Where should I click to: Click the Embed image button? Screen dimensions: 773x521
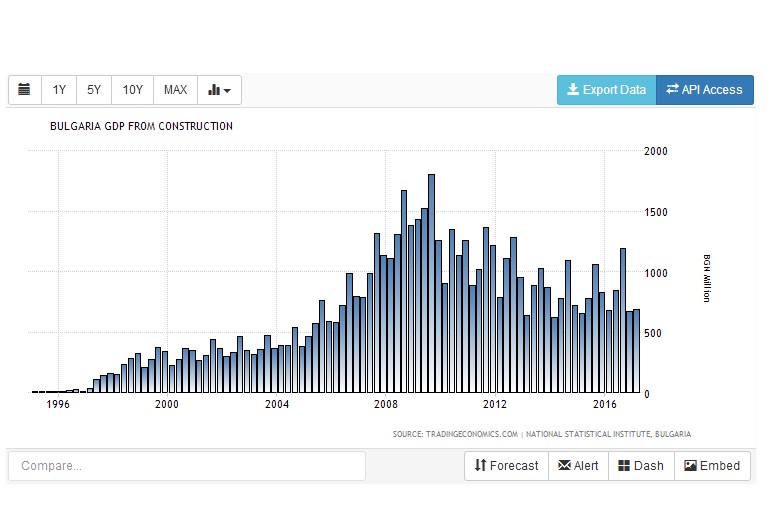tap(712, 466)
